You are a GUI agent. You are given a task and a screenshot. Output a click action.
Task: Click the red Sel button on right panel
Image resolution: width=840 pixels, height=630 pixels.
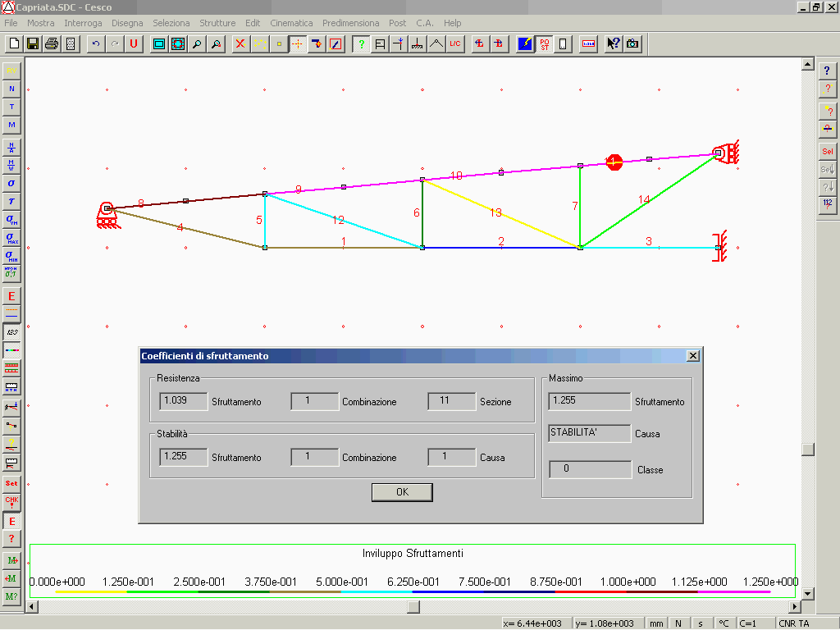(828, 152)
